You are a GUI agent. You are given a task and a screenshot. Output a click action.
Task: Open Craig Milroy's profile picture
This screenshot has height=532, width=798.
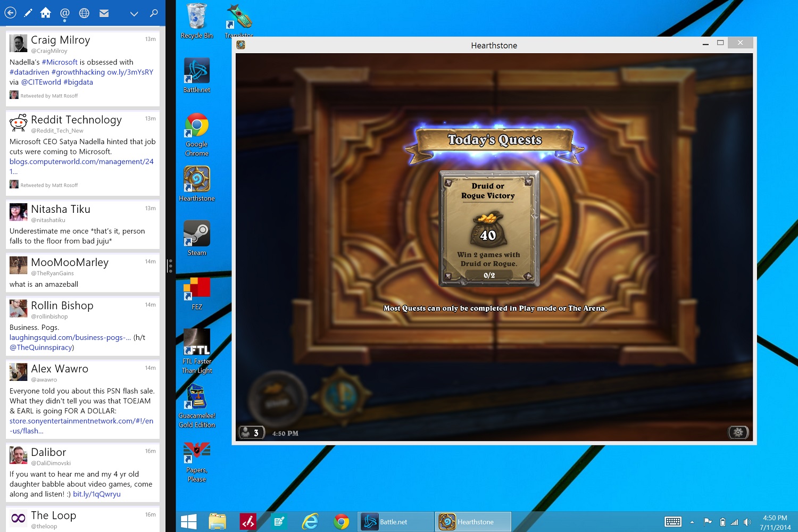pos(18,43)
